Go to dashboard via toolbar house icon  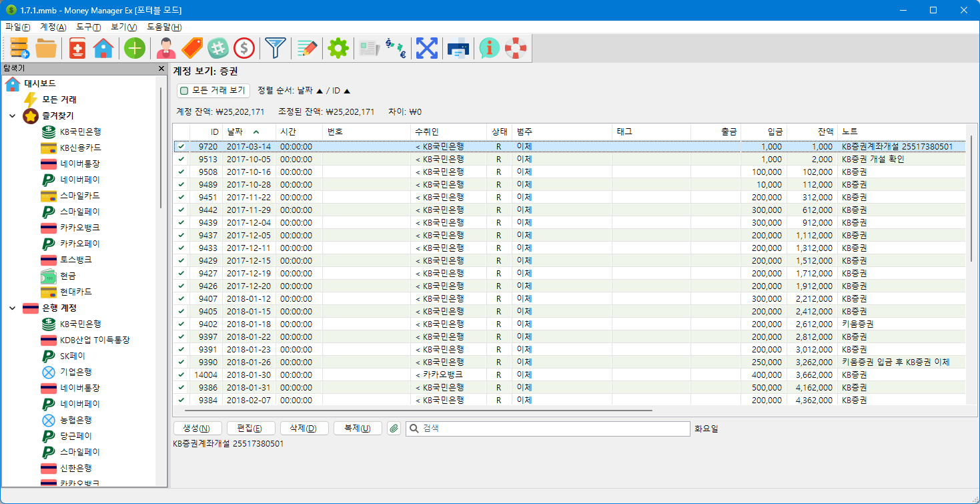(103, 48)
